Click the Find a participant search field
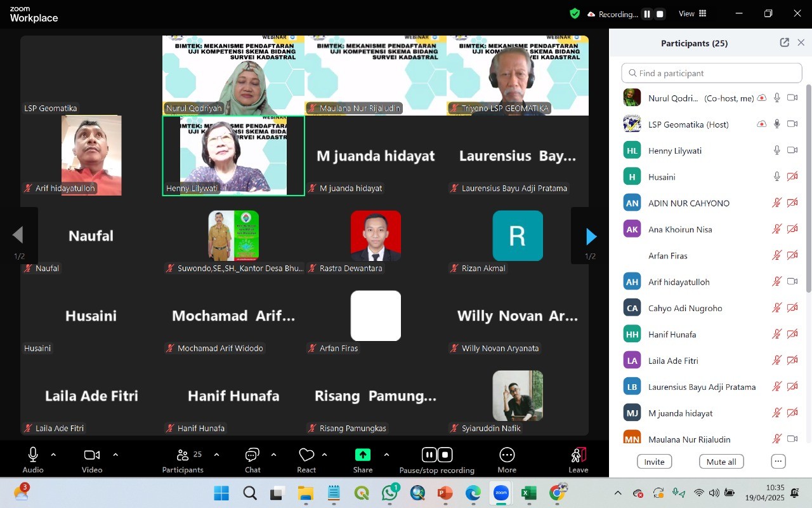The height and width of the screenshot is (508, 812). (712, 73)
